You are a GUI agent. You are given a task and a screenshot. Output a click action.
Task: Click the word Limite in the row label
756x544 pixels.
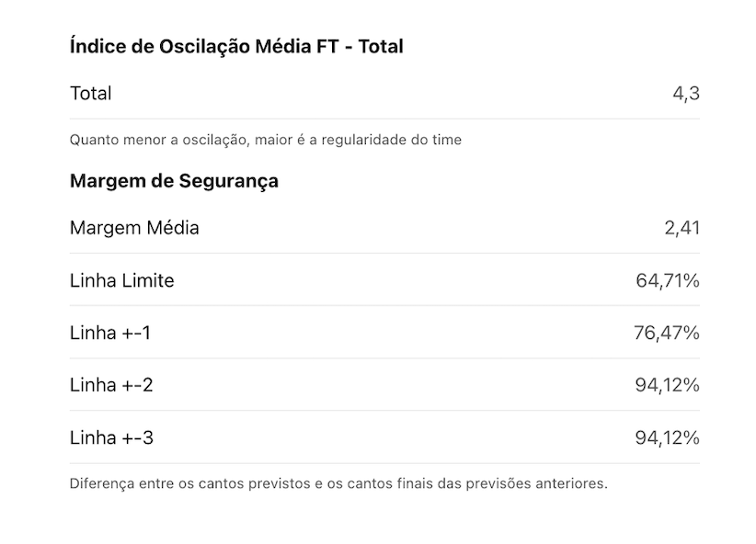(148, 280)
